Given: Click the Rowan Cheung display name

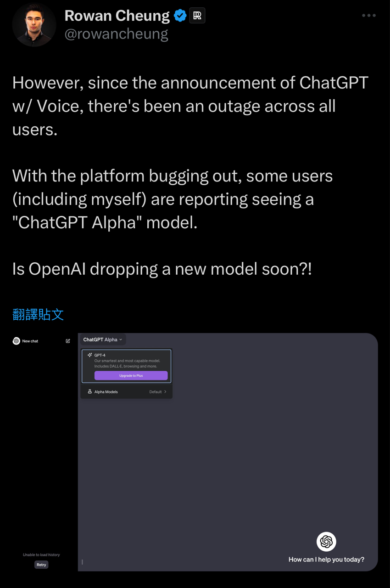Looking at the screenshot, I should [x=117, y=16].
